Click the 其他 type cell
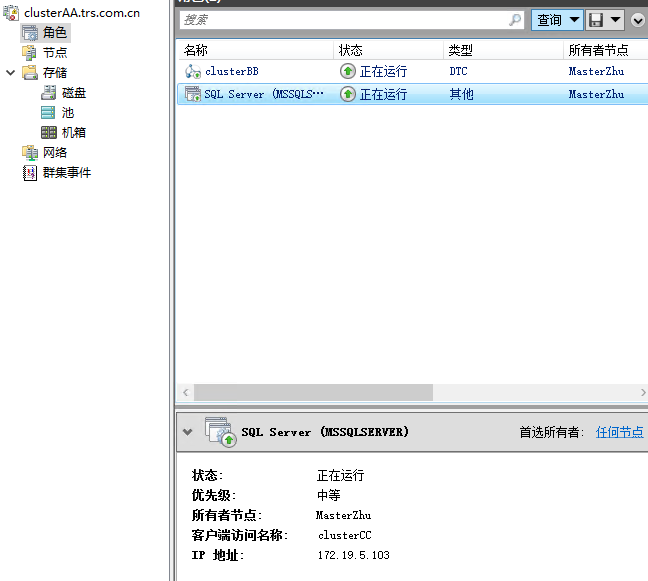Screen dimensions: 648x581 click(462, 94)
